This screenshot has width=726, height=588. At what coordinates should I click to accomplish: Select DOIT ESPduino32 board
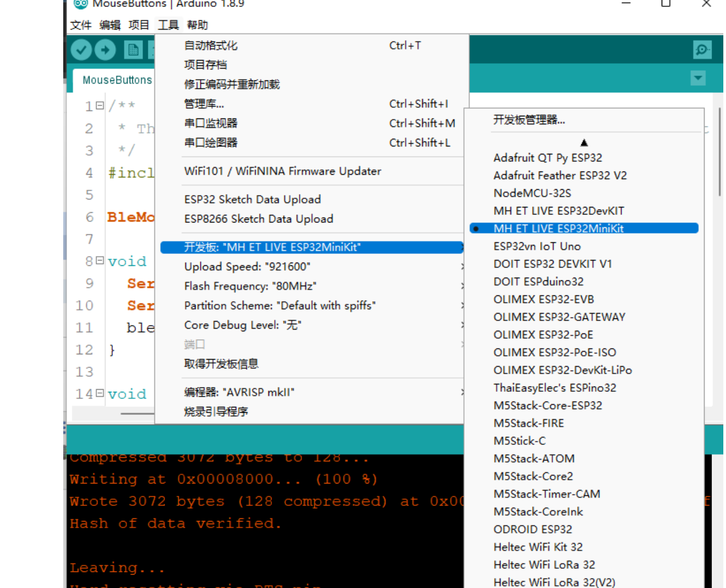(584, 281)
